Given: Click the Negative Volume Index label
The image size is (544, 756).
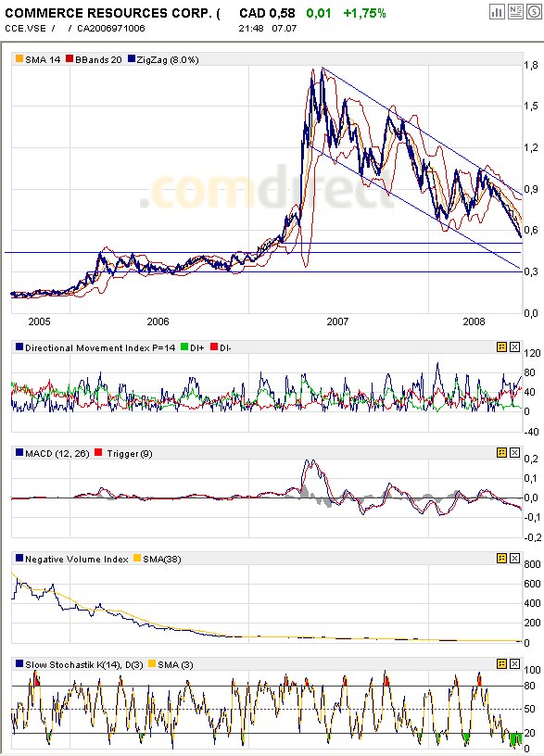Looking at the screenshot, I should pos(77,559).
